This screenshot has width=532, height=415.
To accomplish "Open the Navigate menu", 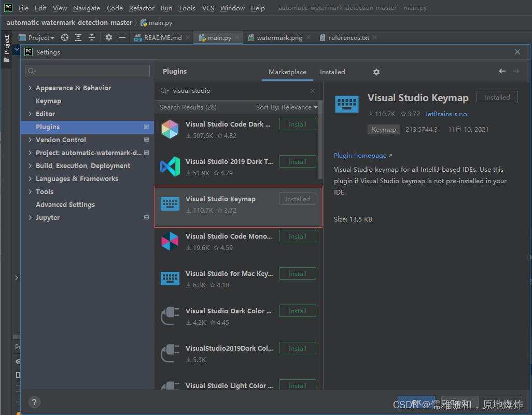I will pos(87,8).
